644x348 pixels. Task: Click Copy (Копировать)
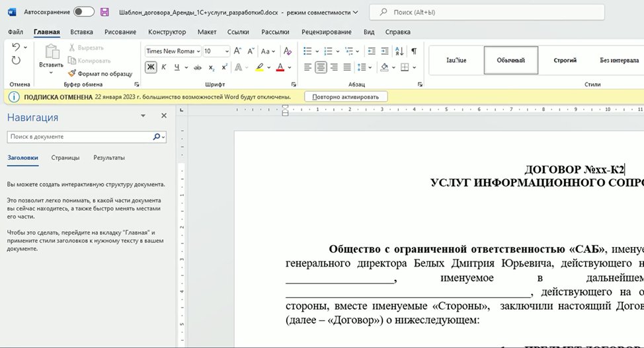[89, 60]
